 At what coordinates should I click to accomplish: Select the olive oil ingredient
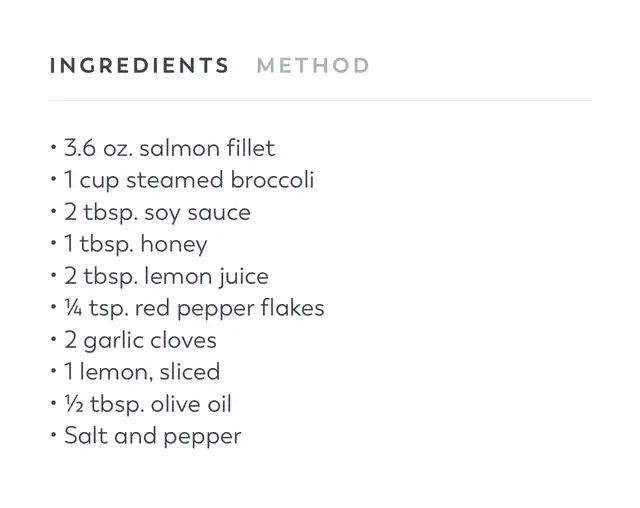148,404
